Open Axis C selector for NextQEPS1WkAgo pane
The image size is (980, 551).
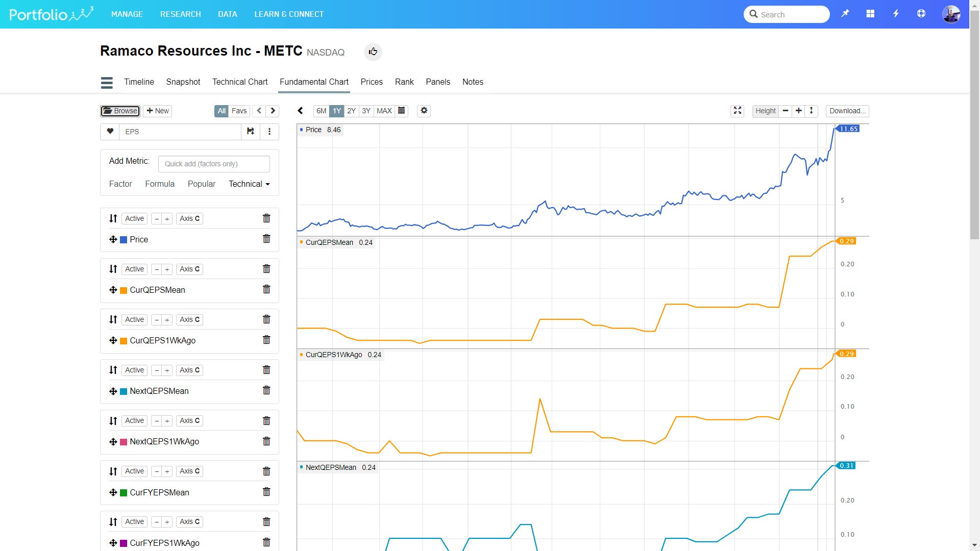coord(189,420)
